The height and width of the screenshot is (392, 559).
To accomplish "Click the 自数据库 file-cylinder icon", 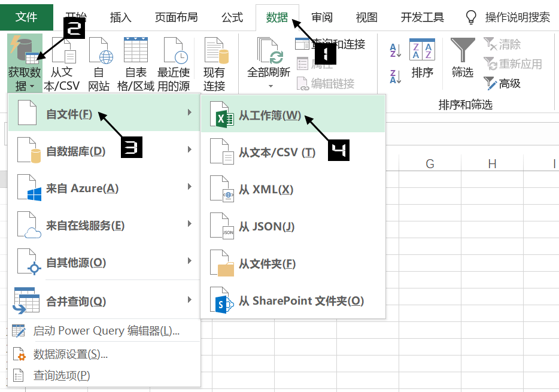I will (x=29, y=150).
